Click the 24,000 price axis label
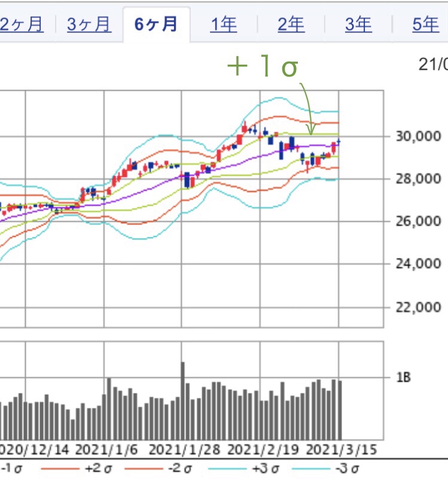This screenshot has height=497, width=448. coord(418,264)
